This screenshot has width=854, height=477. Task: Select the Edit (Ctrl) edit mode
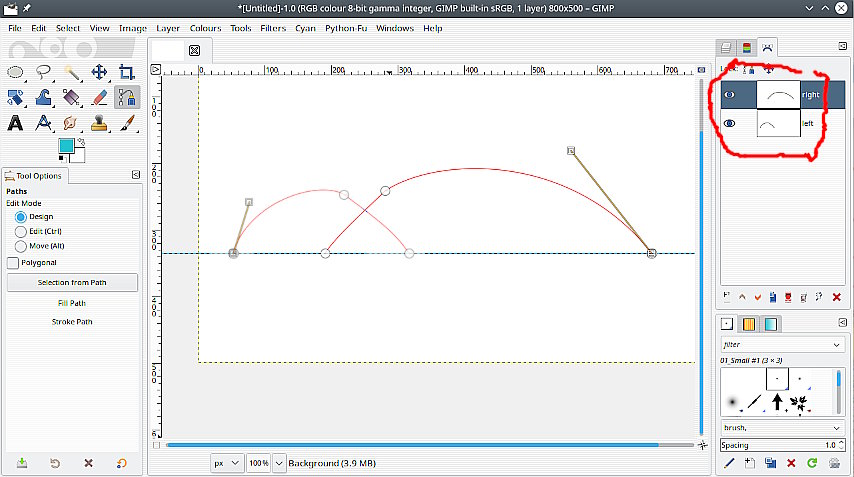[21, 231]
